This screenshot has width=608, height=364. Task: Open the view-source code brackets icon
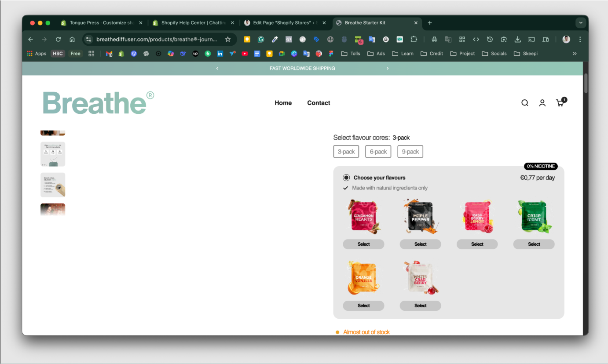(476, 39)
